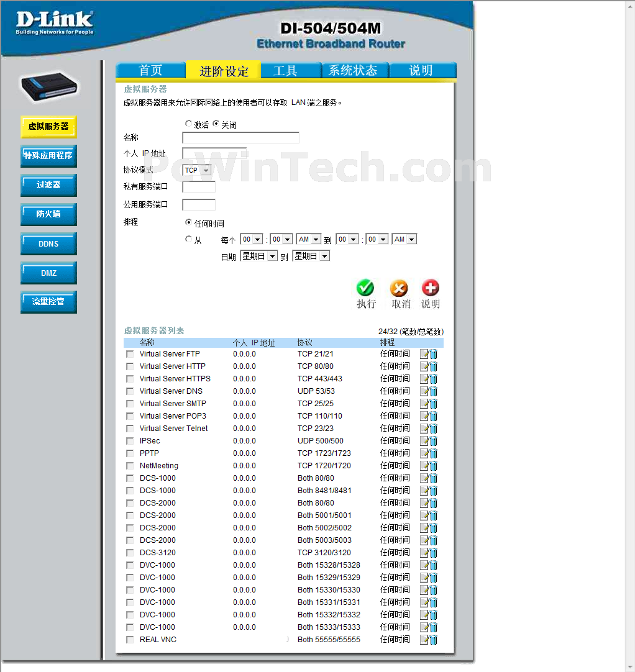Edit the Virtual Server HTTP entry
Image resolution: width=635 pixels, height=672 pixels.
[x=424, y=366]
